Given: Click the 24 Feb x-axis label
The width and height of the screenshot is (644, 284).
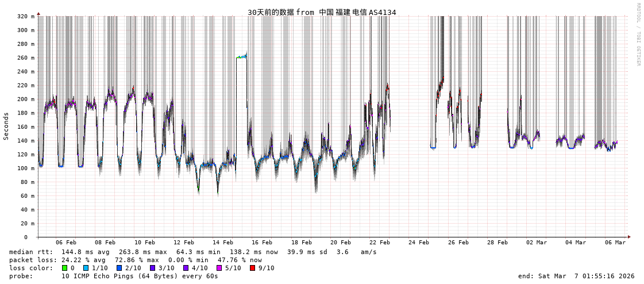Looking at the screenshot, I should coord(419,243).
